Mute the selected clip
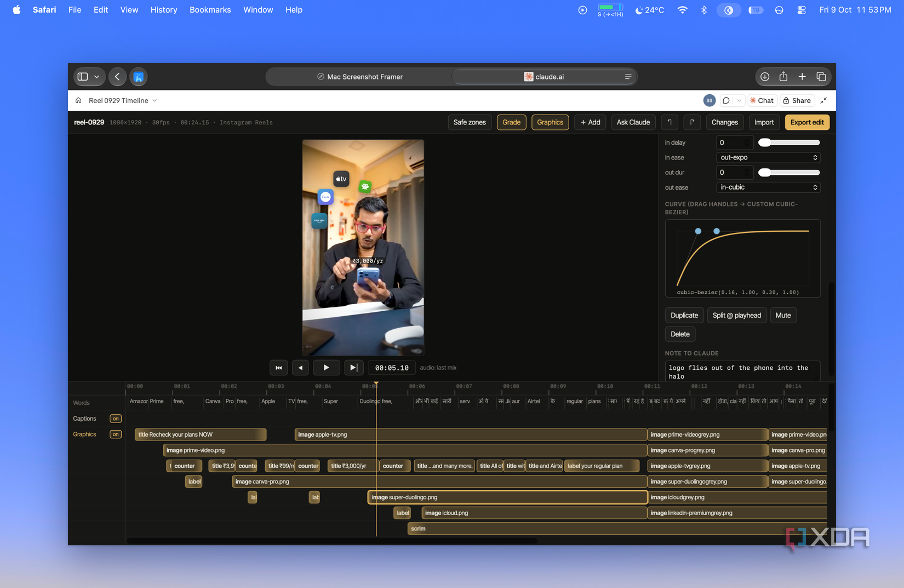 (x=783, y=315)
